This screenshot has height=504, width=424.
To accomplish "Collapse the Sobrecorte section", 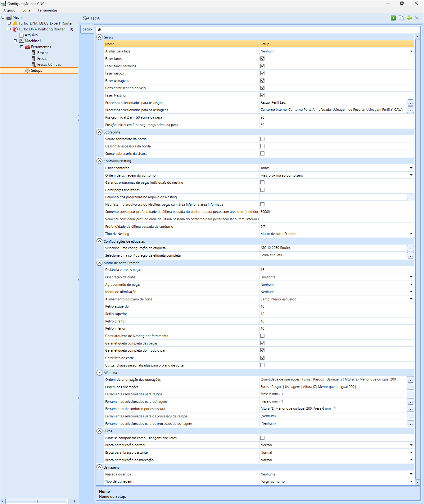I will (100, 132).
